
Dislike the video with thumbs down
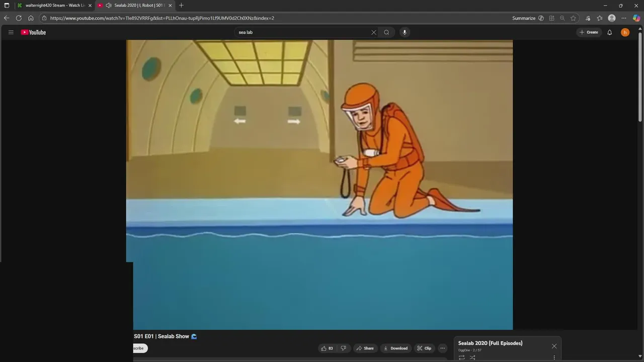[x=344, y=348]
